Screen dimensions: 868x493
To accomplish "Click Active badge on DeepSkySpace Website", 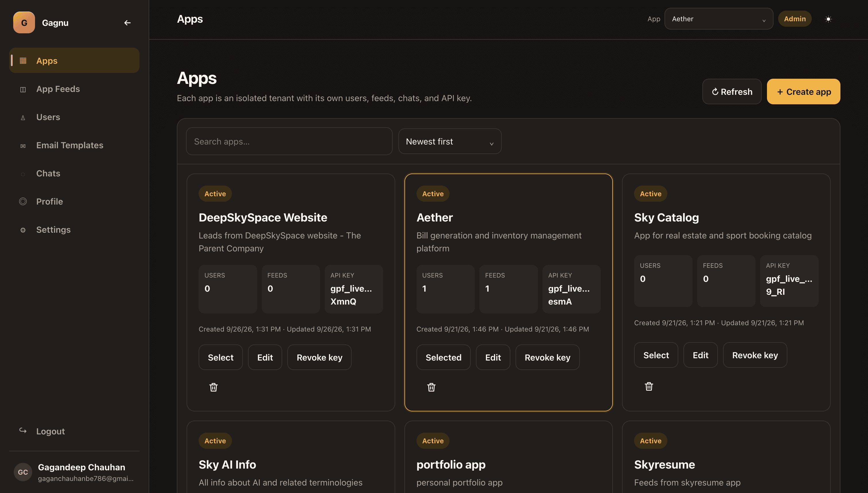I will click(x=215, y=194).
